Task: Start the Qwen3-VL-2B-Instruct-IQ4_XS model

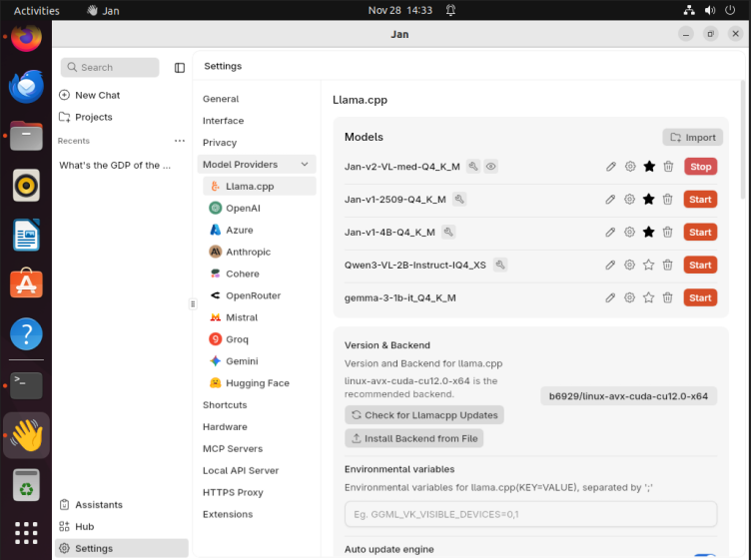Action: 700,265
